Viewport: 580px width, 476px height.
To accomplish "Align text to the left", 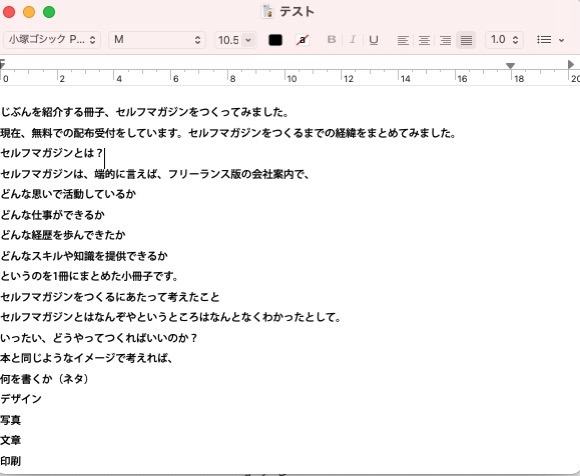I will (403, 40).
